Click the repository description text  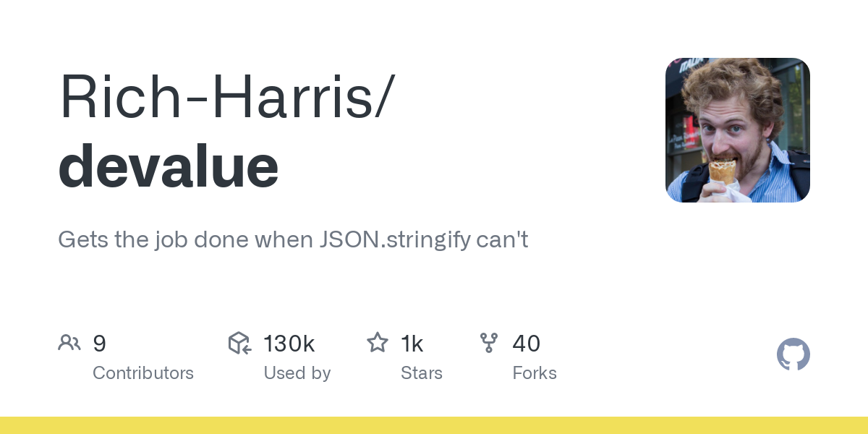click(x=293, y=239)
